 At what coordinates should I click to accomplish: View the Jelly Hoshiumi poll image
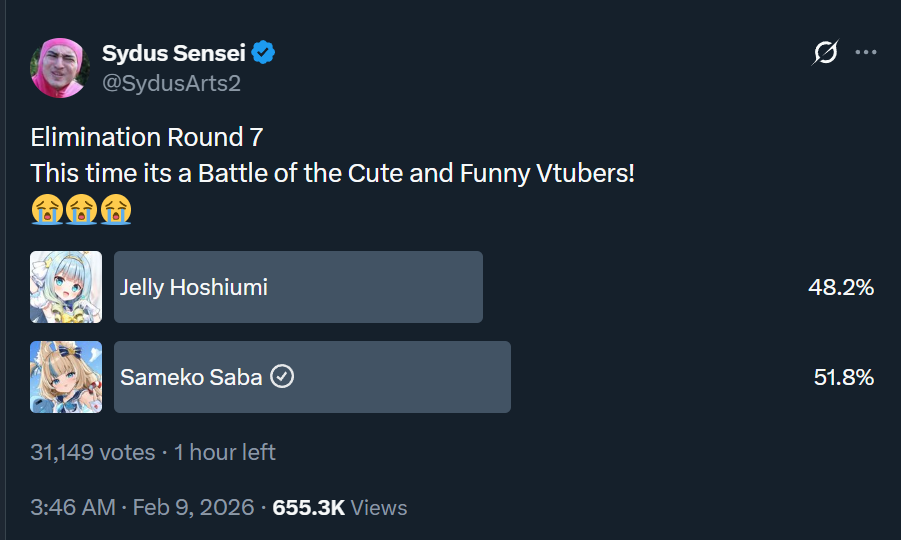click(66, 287)
